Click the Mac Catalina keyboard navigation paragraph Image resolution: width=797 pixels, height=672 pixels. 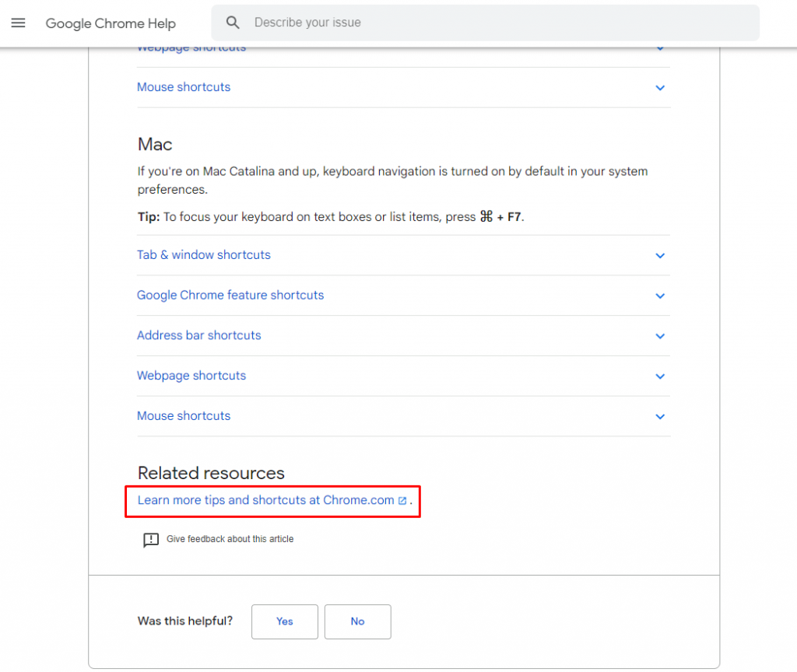[392, 180]
